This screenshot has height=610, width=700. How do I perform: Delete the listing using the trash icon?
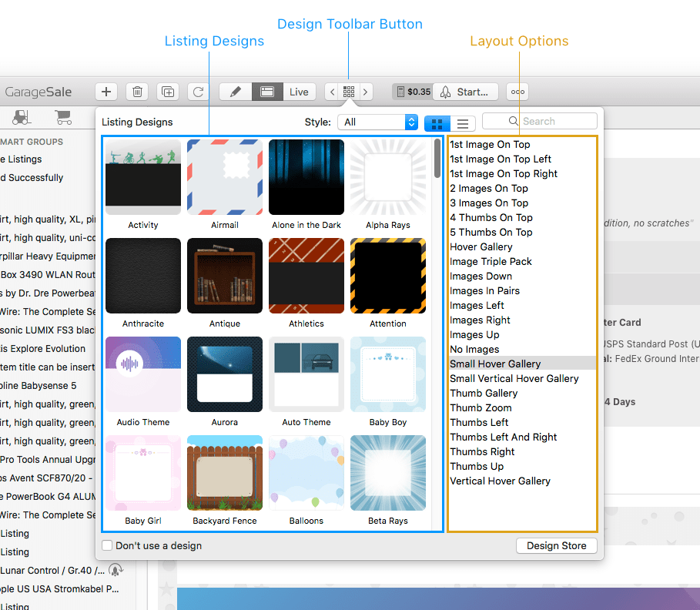(x=137, y=92)
